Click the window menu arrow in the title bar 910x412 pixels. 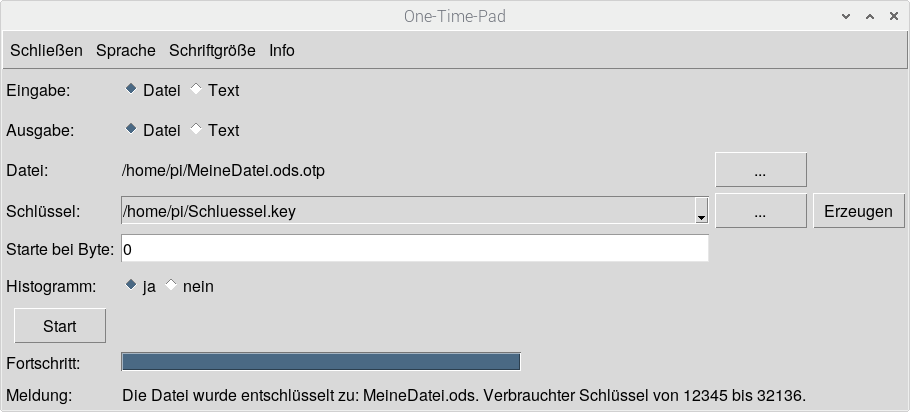tap(847, 16)
